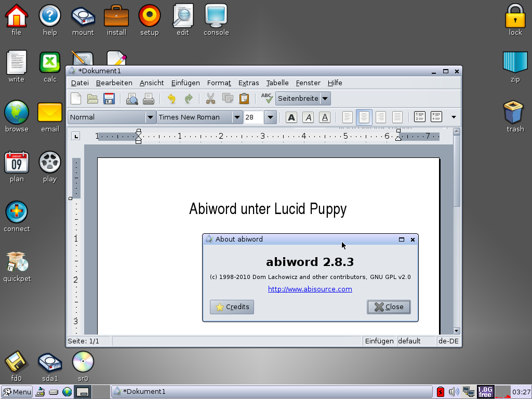The height and width of the screenshot is (399, 532).
Task: Open the zip archive desktop icon
Action: tap(515, 66)
